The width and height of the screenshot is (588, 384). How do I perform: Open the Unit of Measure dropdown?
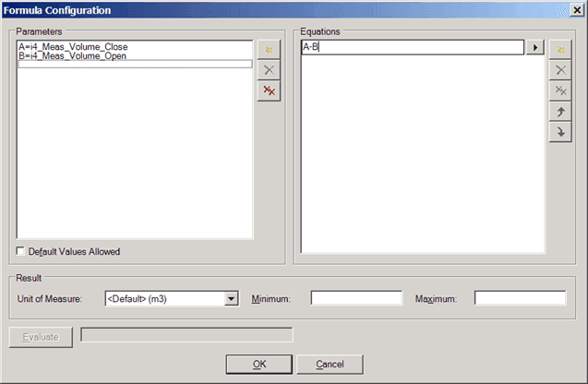pos(232,299)
